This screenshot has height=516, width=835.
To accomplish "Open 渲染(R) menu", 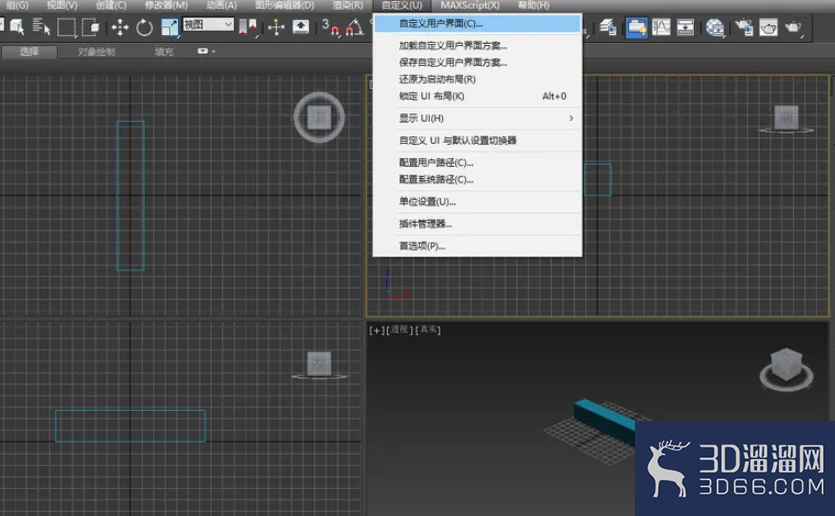I will pos(347,5).
